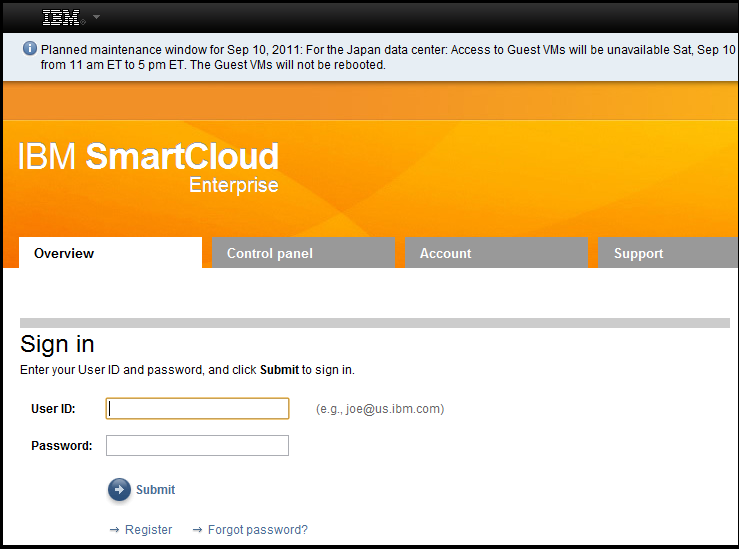739x549 pixels.
Task: Click the 'Password:' label
Action: pos(62,446)
